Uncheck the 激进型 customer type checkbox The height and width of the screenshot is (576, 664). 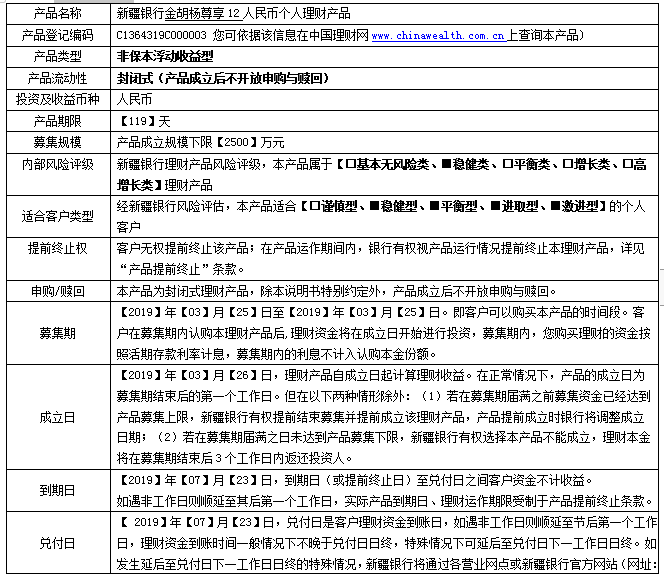[556, 206]
